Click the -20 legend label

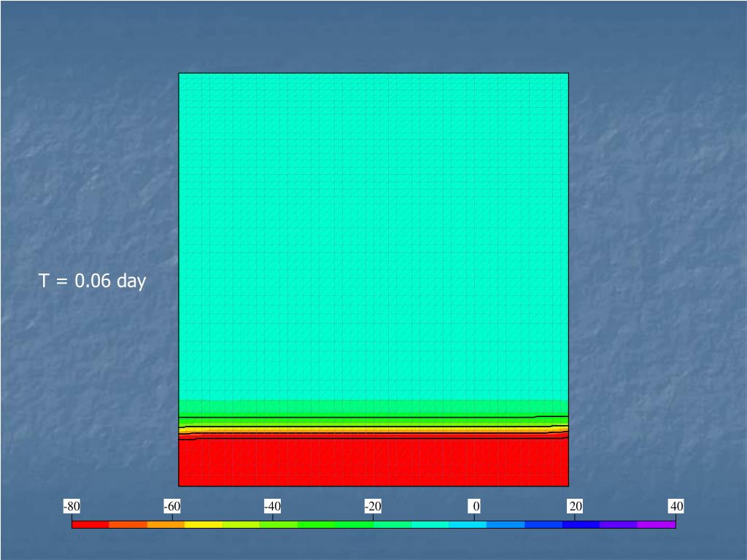pos(373,506)
